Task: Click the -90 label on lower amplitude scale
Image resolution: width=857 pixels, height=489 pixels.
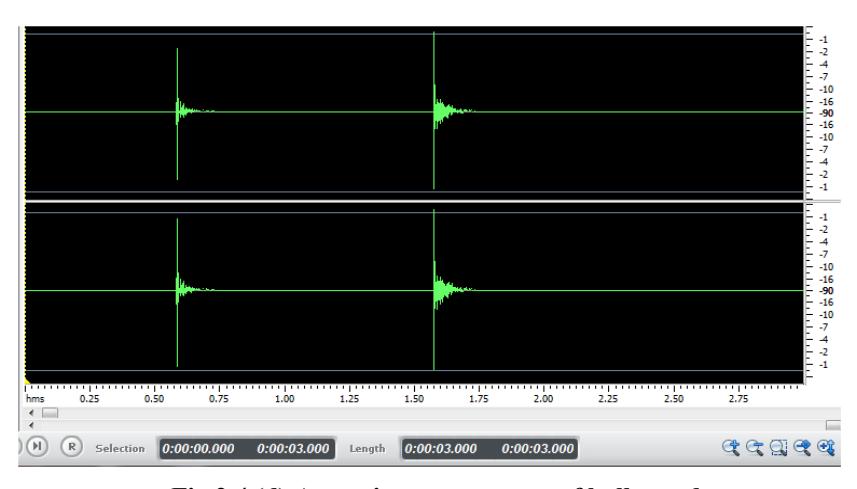Action: 826,291
